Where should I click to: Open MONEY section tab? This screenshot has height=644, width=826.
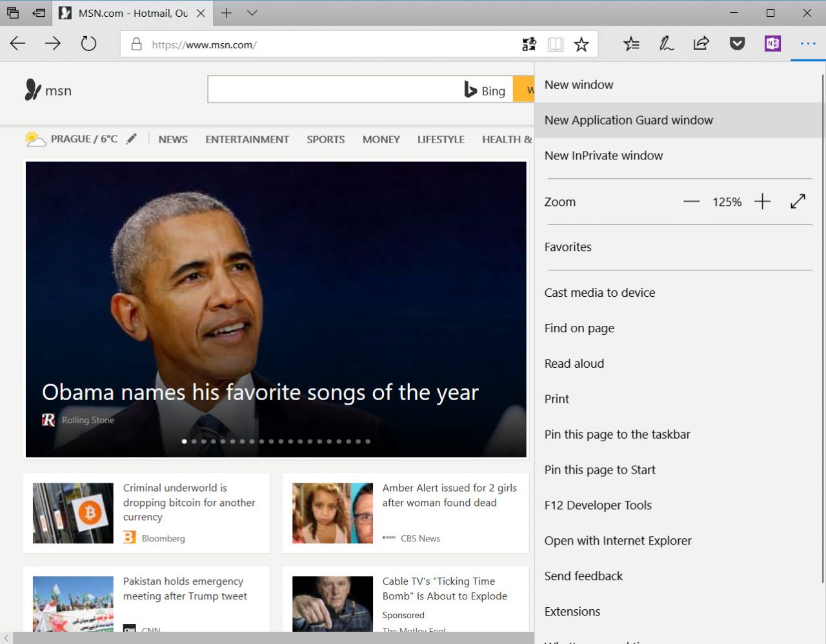[381, 139]
